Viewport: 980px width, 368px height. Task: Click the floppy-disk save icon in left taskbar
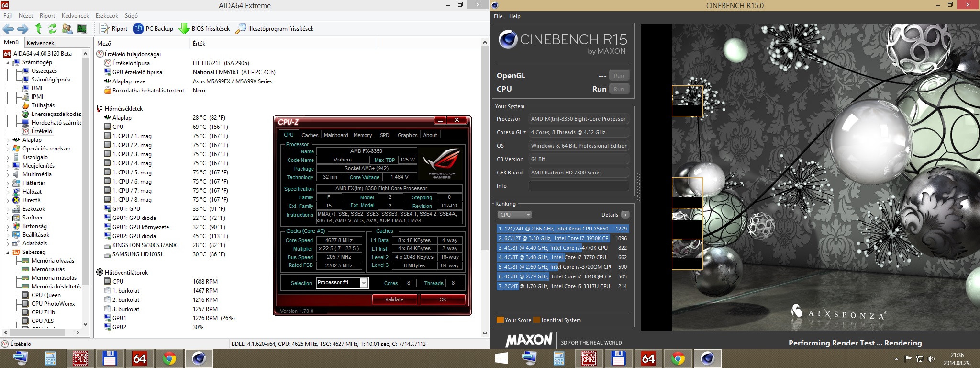(x=110, y=358)
